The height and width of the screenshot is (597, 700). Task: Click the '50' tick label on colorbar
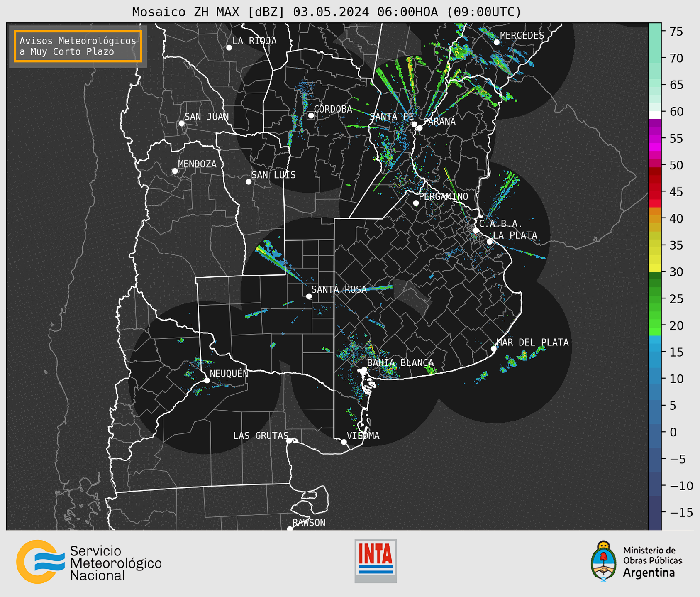pos(676,165)
